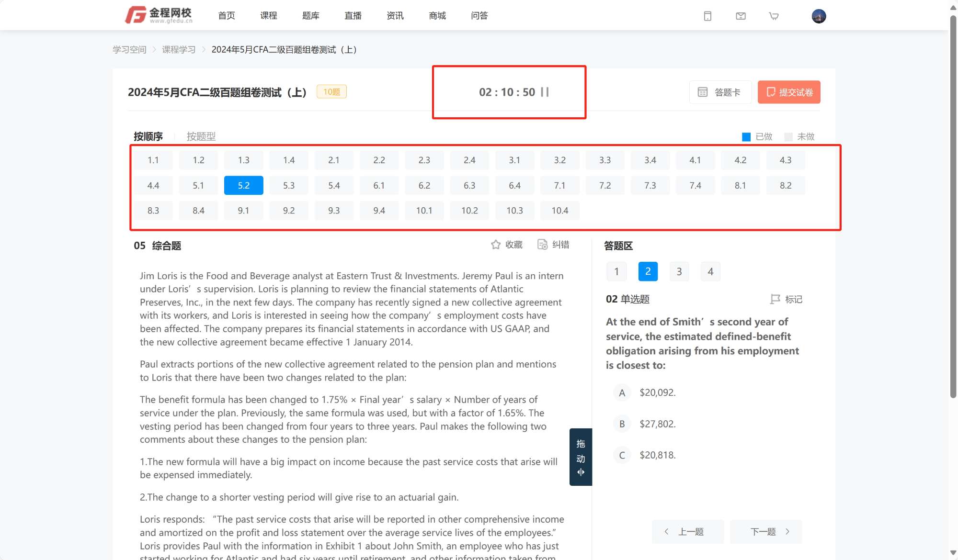Jump to question 6.3 in grid

[469, 185]
